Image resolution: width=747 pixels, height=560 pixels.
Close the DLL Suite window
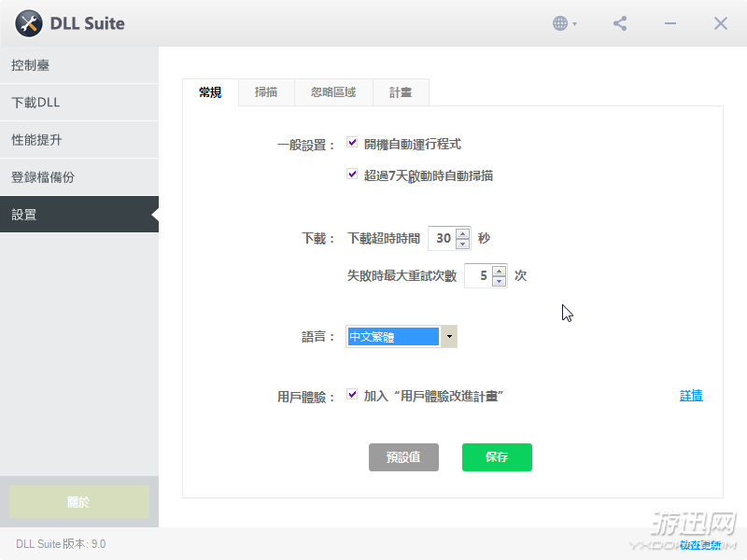click(x=720, y=23)
